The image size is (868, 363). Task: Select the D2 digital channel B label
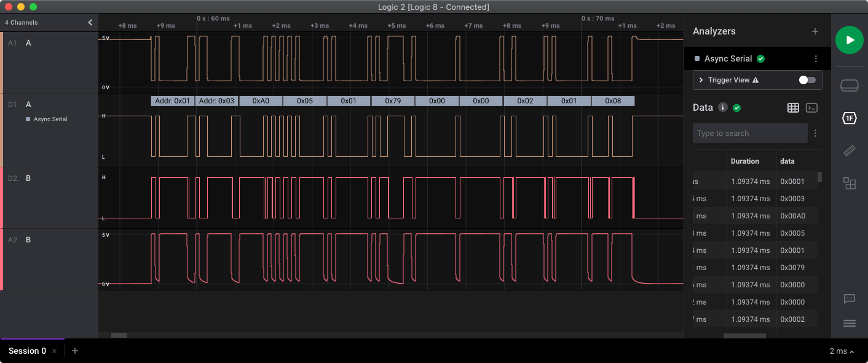pos(28,178)
